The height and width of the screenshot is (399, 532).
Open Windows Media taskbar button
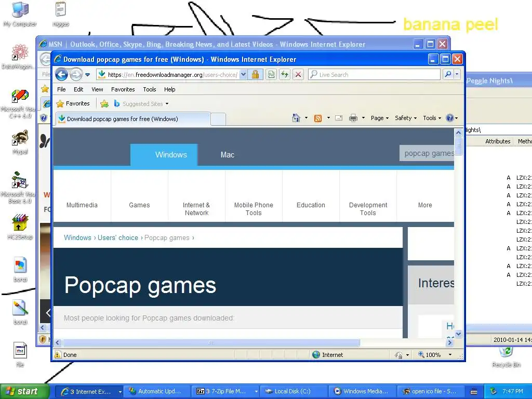click(x=362, y=391)
